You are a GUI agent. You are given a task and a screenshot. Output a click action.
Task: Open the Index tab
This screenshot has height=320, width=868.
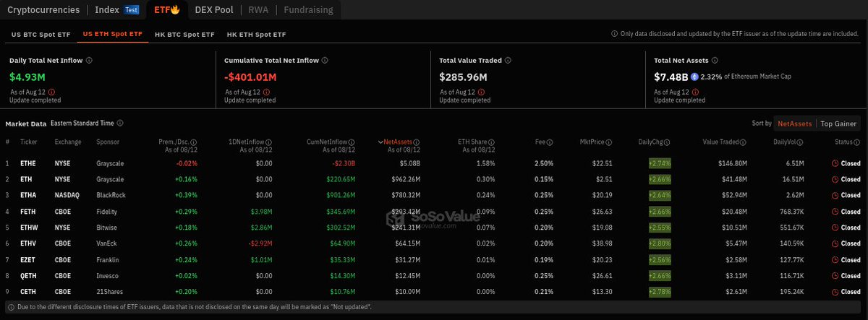tap(107, 10)
